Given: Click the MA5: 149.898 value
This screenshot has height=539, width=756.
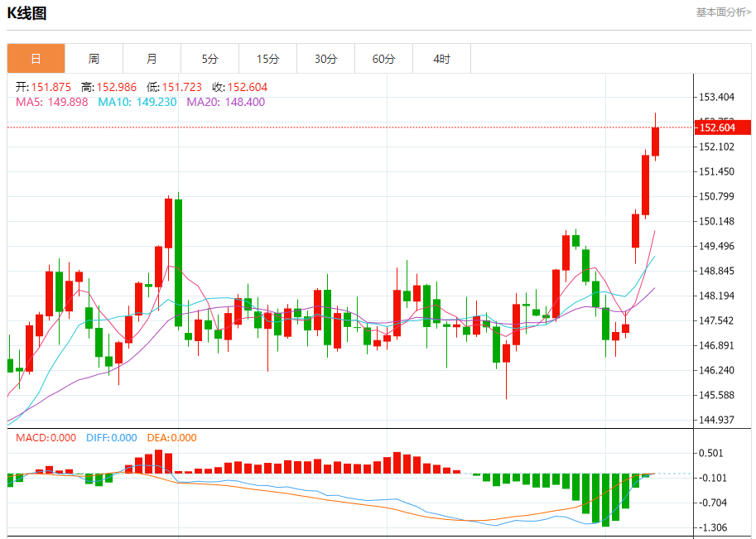Looking at the screenshot, I should pyautogui.click(x=52, y=102).
